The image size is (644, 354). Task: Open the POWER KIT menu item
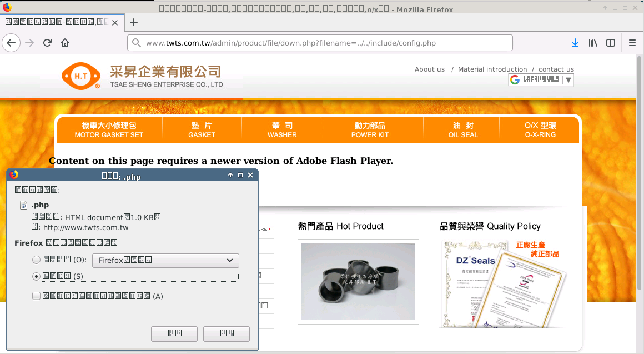pyautogui.click(x=370, y=130)
